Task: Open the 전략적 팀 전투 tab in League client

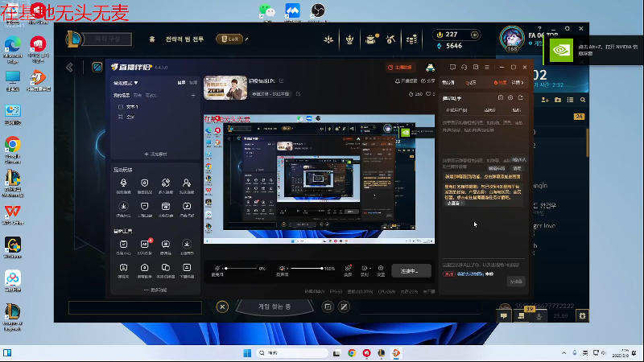Action: [184, 39]
